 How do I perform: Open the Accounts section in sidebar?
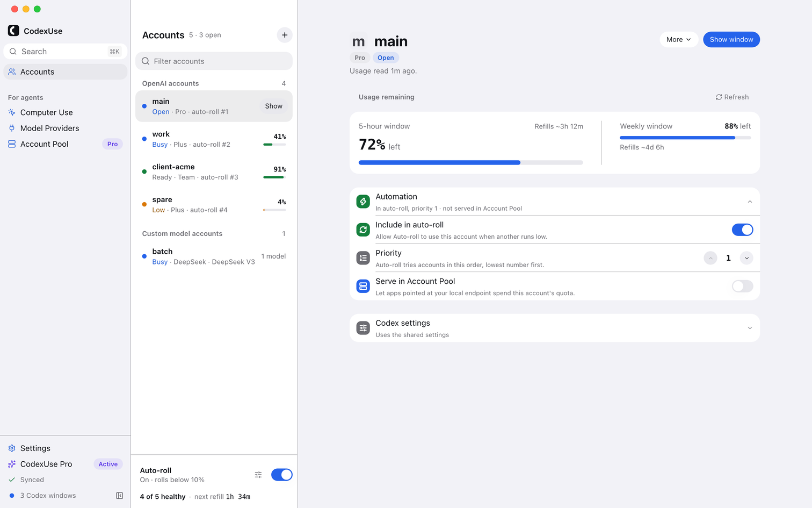pos(66,72)
